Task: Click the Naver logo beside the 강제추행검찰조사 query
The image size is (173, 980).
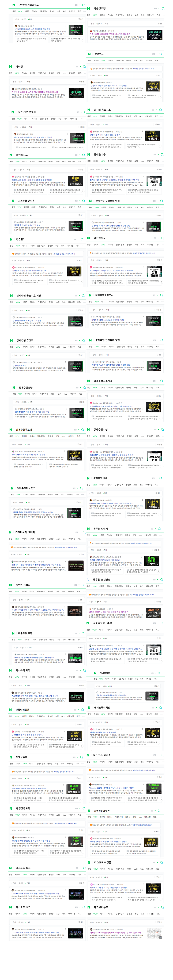Action: click(90, 295)
